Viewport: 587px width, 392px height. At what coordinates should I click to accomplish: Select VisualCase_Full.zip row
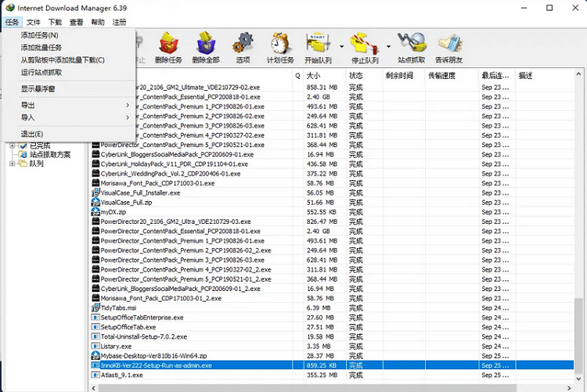click(332, 202)
